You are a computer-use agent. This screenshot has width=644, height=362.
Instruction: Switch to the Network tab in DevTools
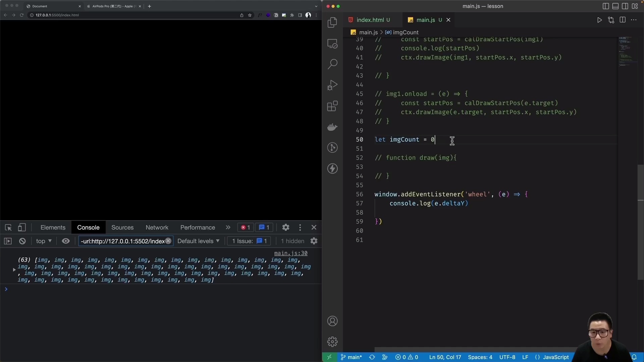(x=157, y=227)
